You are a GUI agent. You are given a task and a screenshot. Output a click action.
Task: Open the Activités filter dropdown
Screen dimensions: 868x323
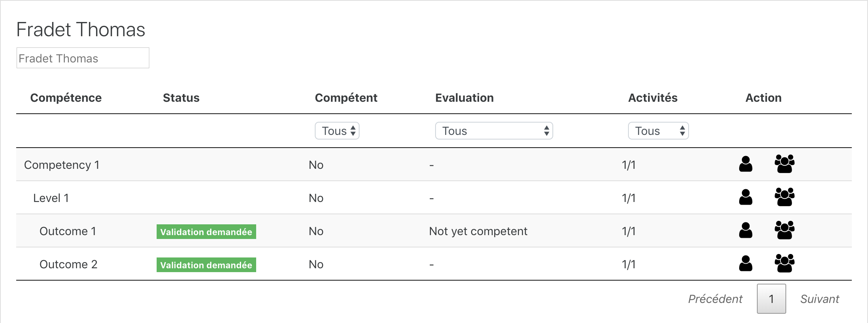pyautogui.click(x=658, y=131)
